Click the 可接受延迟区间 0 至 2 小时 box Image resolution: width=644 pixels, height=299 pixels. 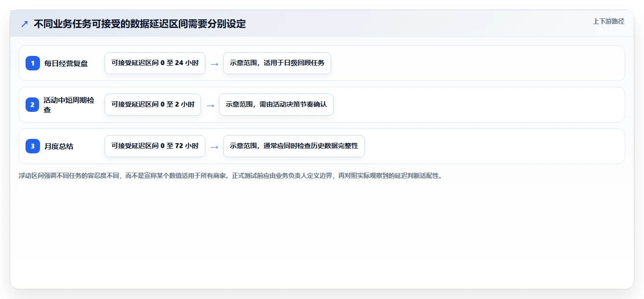(x=153, y=105)
